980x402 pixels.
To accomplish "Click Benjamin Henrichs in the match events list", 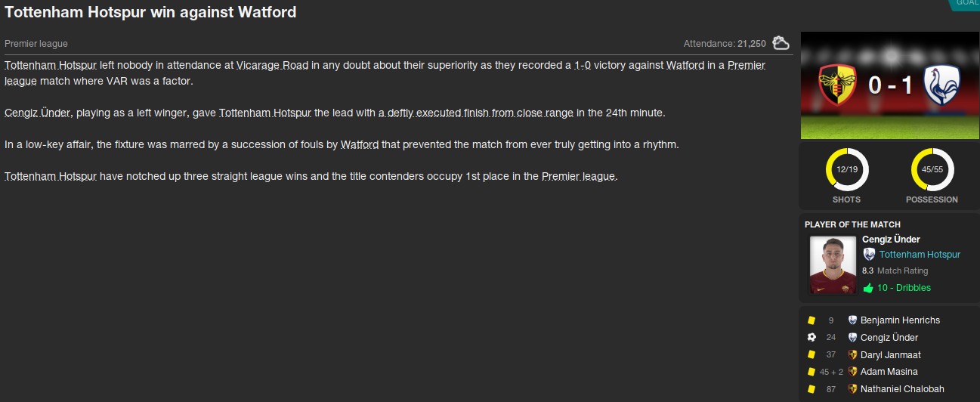I will 900,320.
